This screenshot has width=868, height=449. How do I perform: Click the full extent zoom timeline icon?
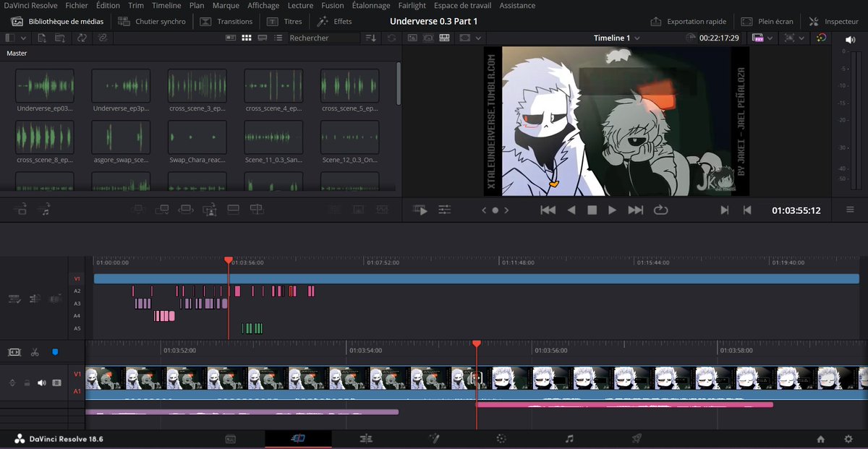pyautogui.click(x=14, y=352)
